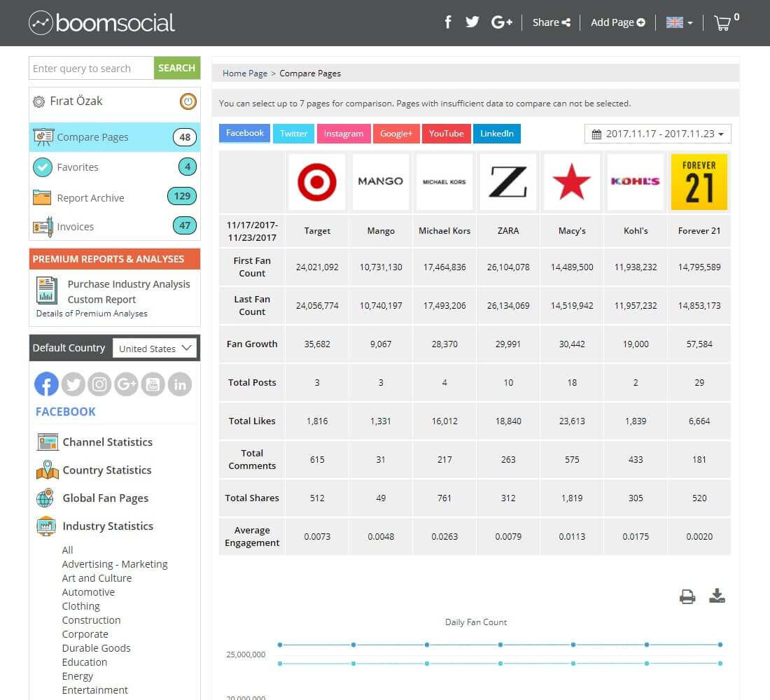The height and width of the screenshot is (700, 770).
Task: Open Compare Pages in sidebar
Action: point(114,137)
